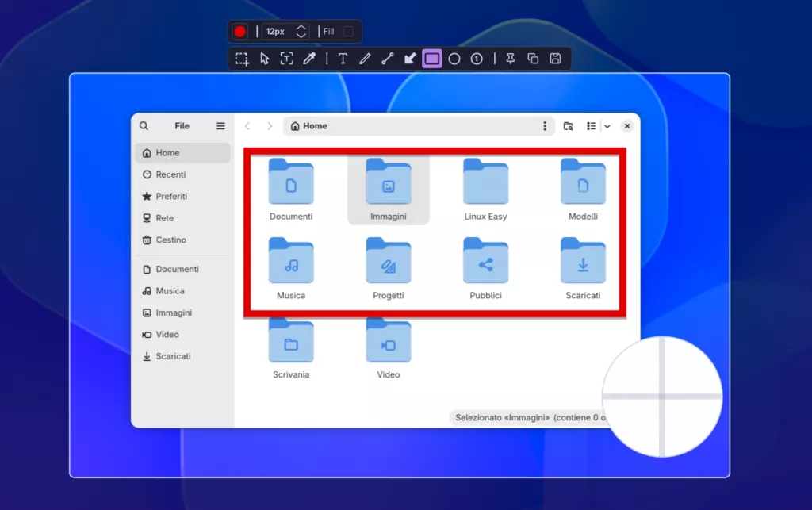Open Preferiti in the sidebar

(x=182, y=196)
